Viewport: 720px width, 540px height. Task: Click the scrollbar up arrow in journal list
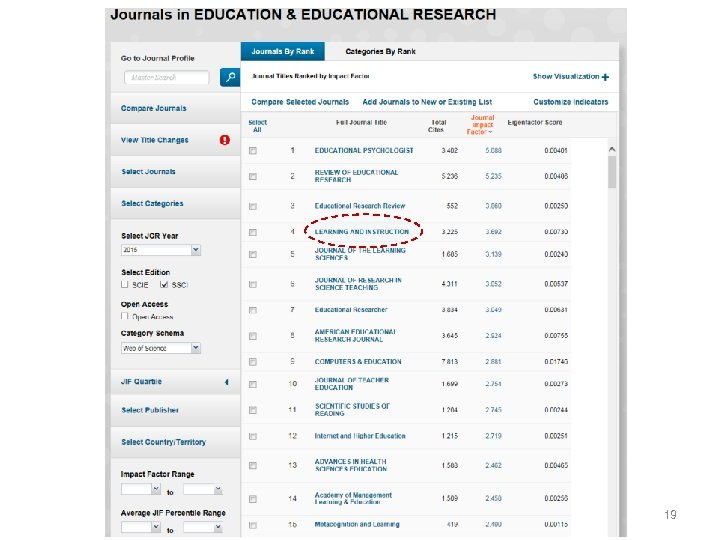coord(612,149)
